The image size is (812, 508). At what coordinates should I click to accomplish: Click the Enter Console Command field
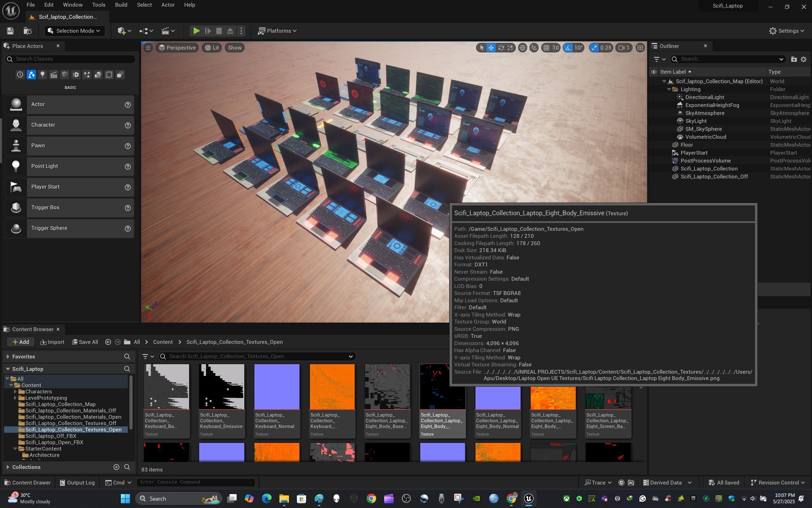(196, 483)
